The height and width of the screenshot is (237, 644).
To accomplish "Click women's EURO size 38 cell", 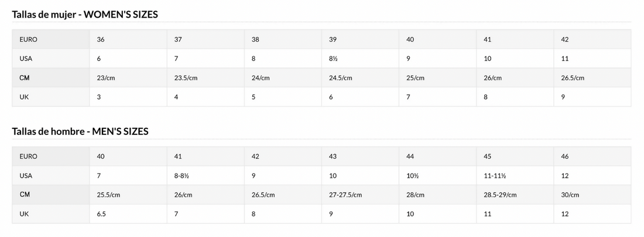I will click(255, 39).
